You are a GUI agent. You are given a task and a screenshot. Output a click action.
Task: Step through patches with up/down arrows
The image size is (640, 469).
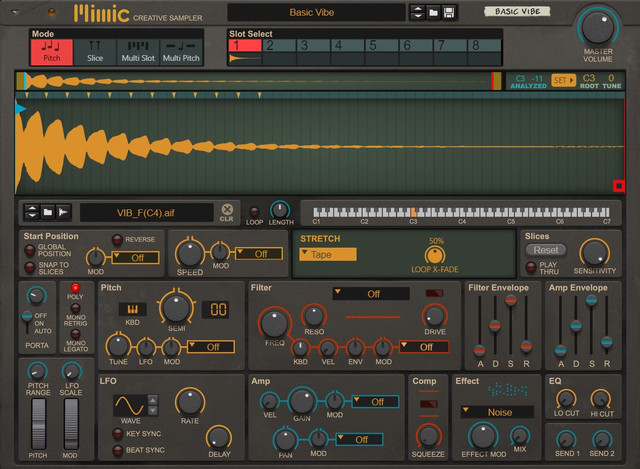coord(418,13)
